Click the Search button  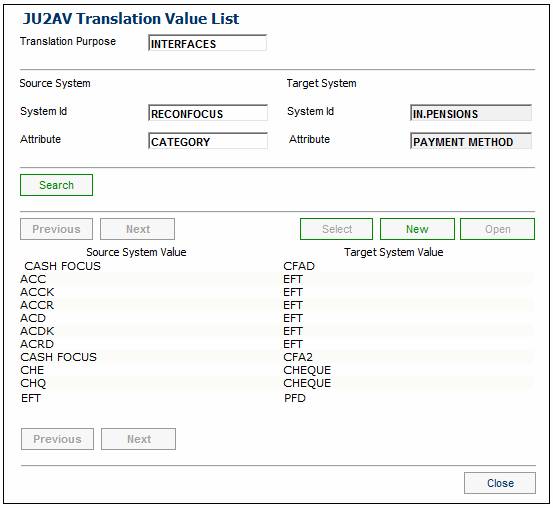[56, 185]
